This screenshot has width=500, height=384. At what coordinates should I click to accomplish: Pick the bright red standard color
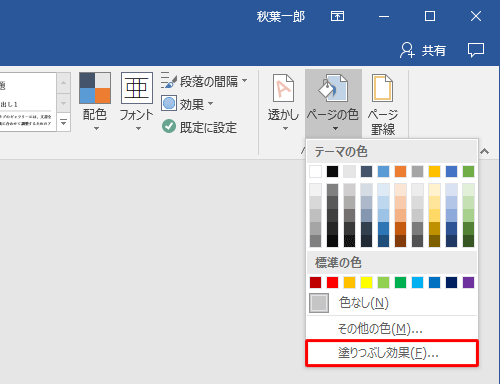pyautogui.click(x=332, y=282)
